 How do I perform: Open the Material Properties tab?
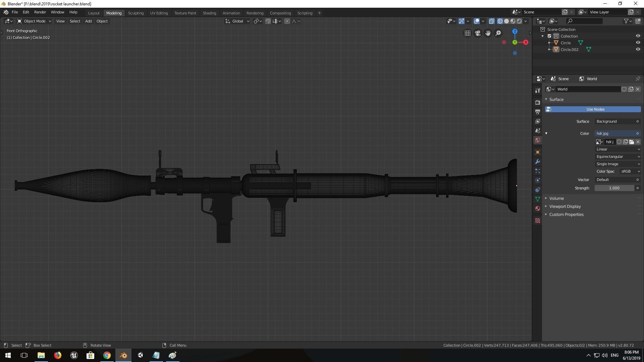coord(538,208)
